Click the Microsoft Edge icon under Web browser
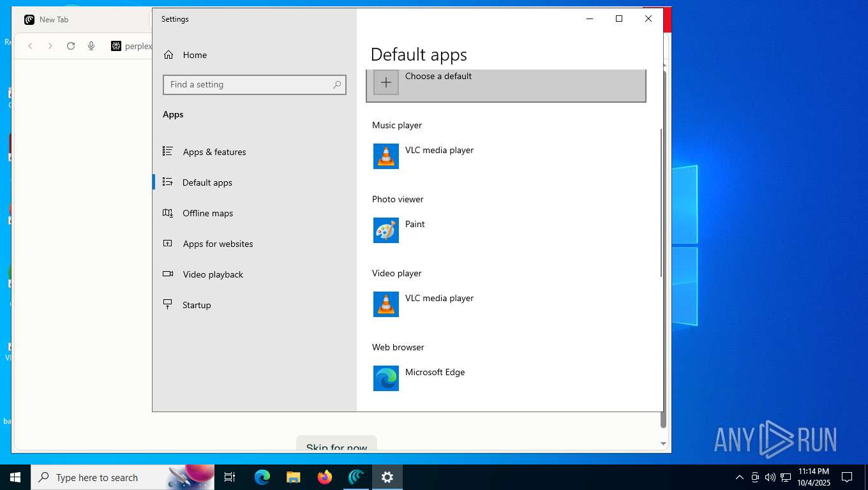Screen dimensions: 868x490 (x=385, y=378)
